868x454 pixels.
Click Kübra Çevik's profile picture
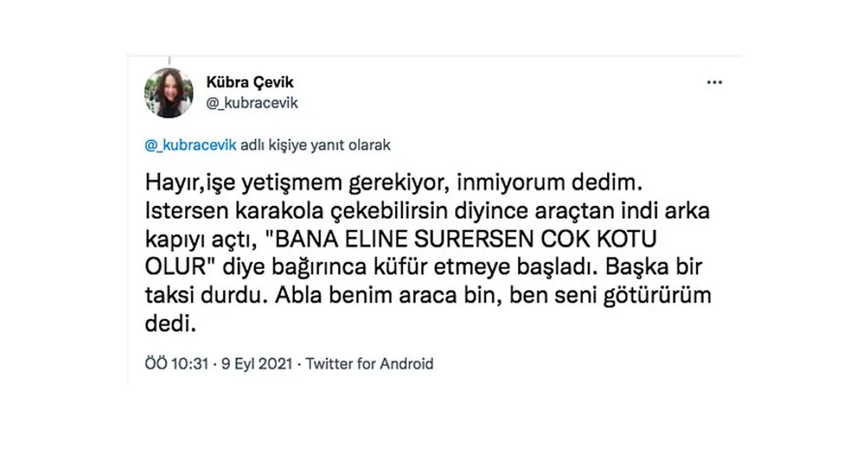(x=169, y=93)
